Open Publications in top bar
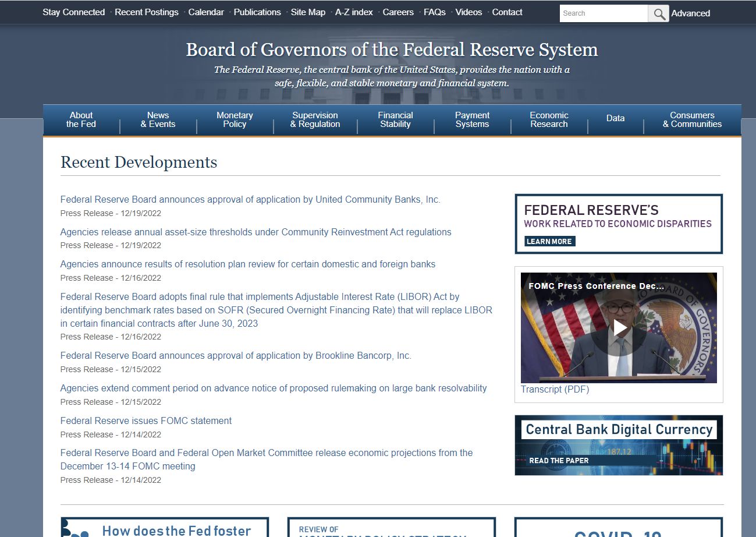 pos(257,12)
